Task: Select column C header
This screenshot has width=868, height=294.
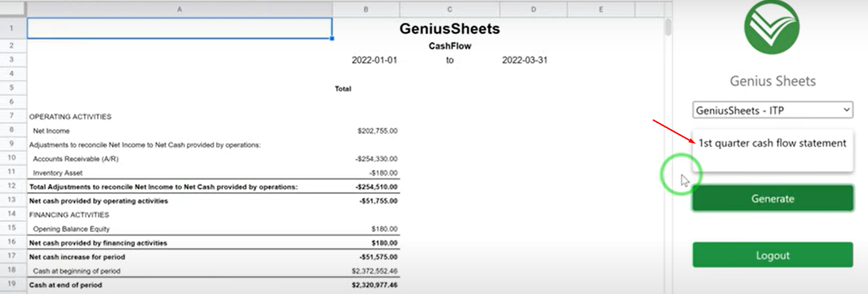Action: tap(450, 9)
